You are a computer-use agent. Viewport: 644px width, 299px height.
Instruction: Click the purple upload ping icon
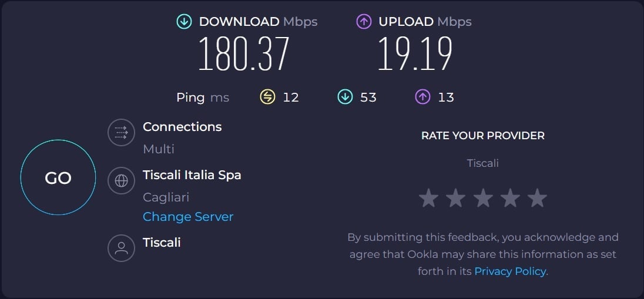coord(422,97)
